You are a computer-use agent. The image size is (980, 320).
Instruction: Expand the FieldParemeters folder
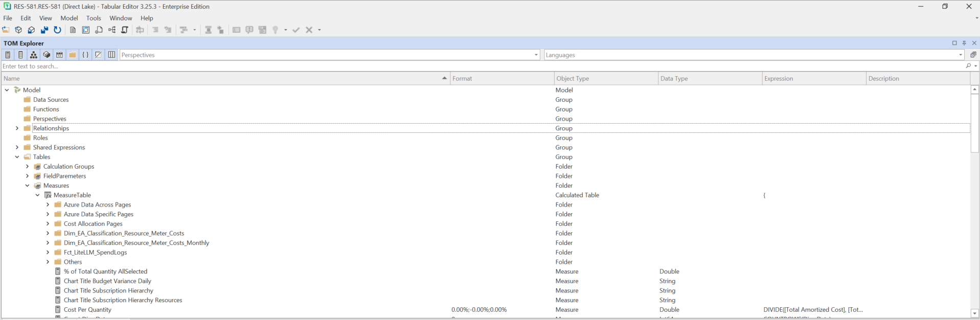pos(28,176)
